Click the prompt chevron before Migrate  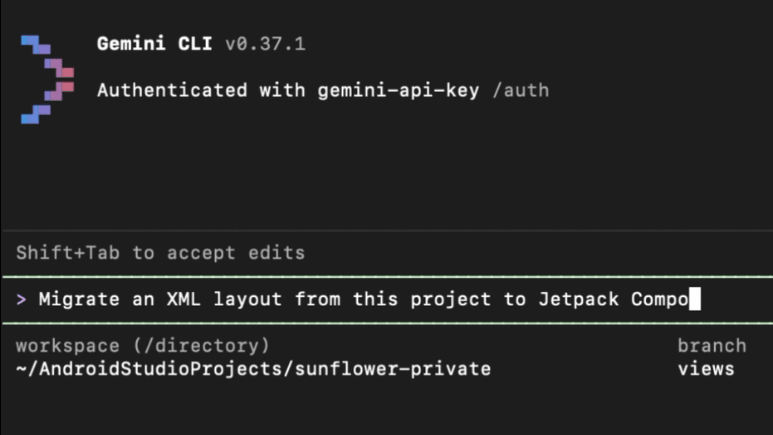[x=22, y=299]
